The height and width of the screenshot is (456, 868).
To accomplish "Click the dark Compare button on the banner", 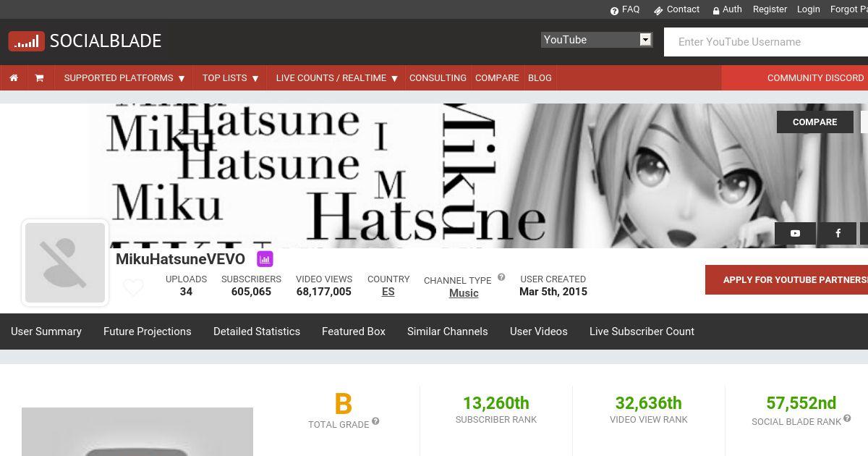I will tap(815, 122).
